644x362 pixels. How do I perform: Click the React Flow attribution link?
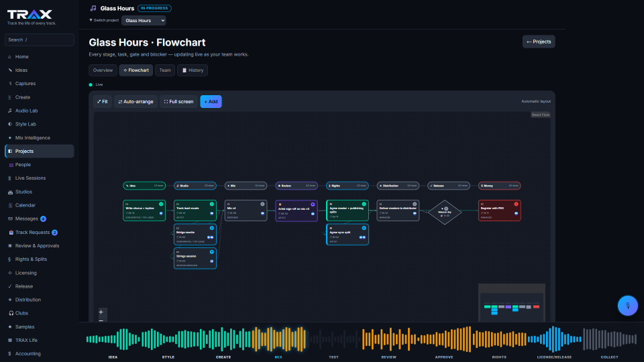541,115
